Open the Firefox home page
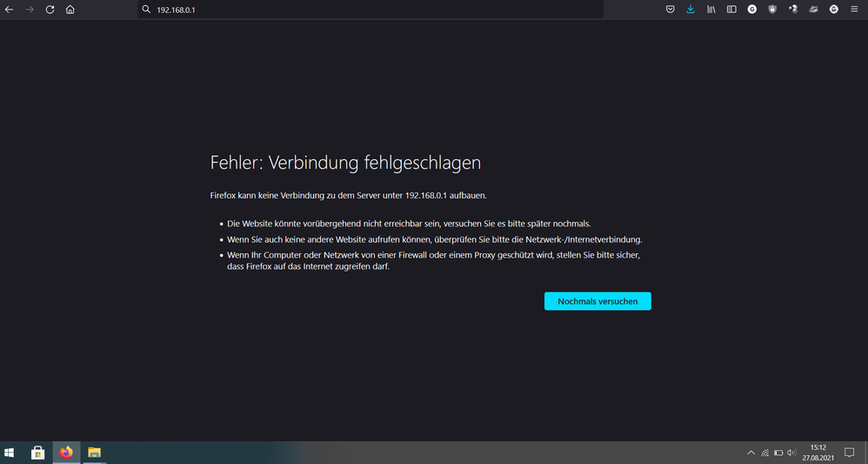 [70, 10]
